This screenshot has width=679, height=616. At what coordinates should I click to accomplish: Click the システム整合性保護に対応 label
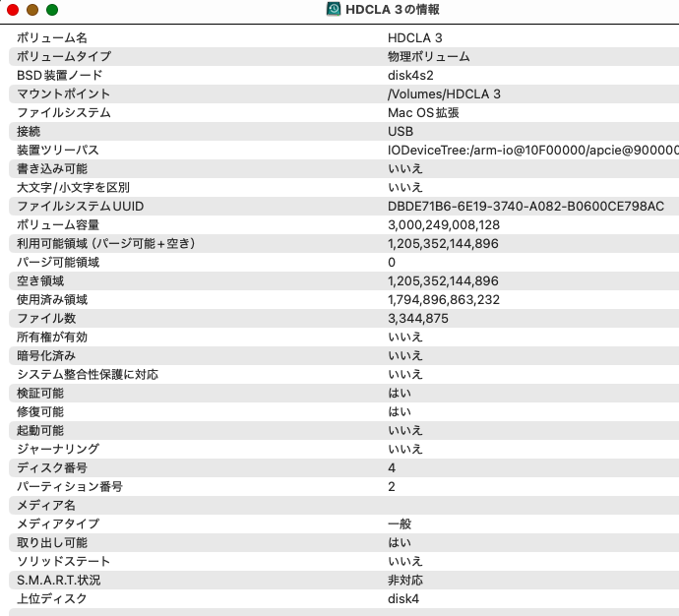pyautogui.click(x=88, y=375)
